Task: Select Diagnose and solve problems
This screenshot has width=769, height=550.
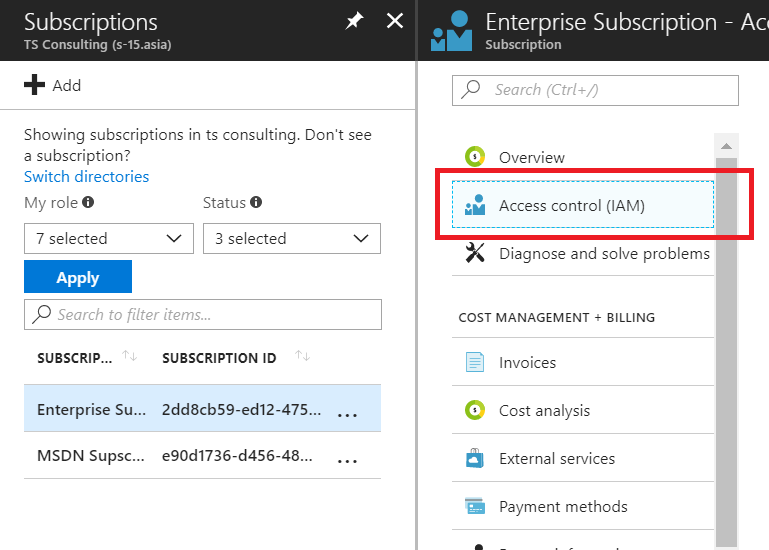Action: (604, 254)
